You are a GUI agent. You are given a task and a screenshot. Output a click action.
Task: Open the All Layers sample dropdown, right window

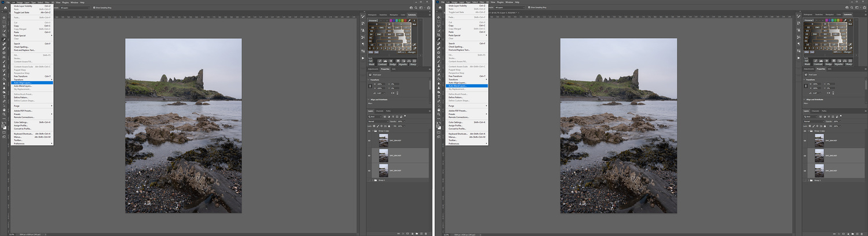coord(510,8)
